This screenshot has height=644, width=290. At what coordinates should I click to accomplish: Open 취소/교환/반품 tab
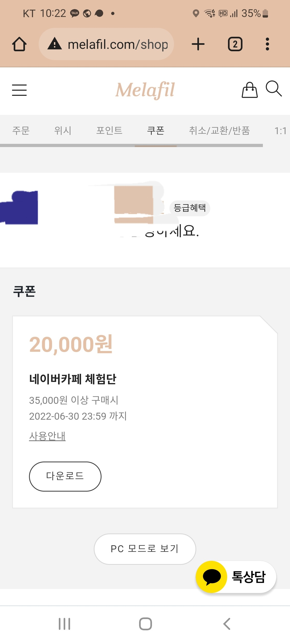coord(219,131)
